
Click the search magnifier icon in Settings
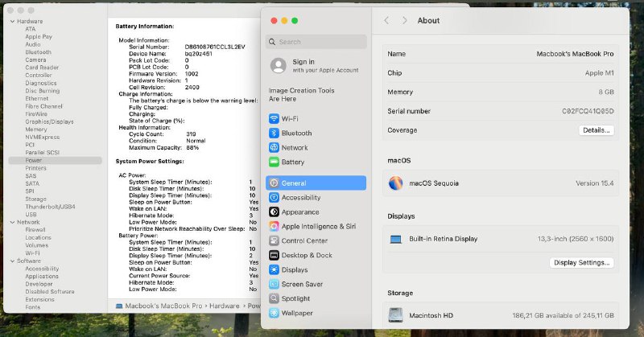pos(272,42)
